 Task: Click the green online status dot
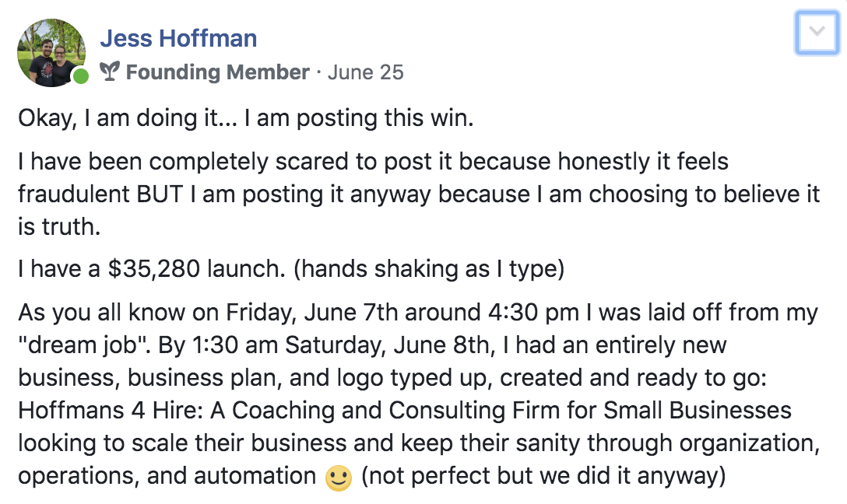click(x=81, y=76)
